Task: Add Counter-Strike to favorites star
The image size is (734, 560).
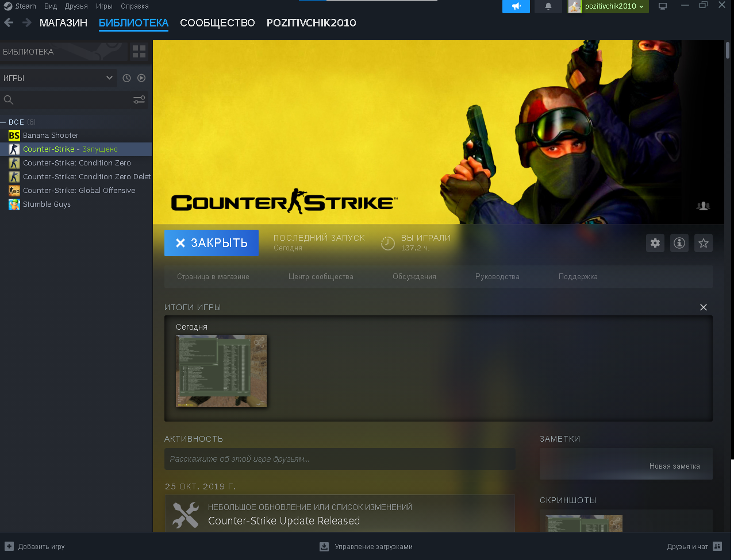Action: point(704,243)
